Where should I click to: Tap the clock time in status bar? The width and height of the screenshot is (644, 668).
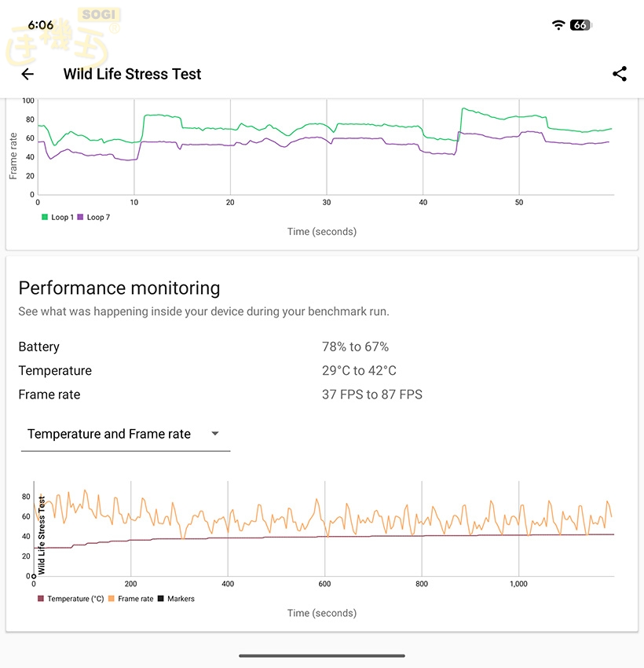click(41, 25)
